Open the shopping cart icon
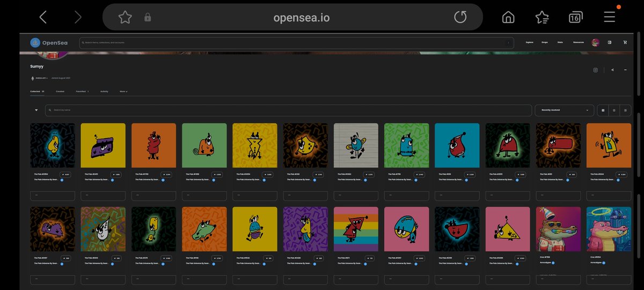 (x=625, y=42)
